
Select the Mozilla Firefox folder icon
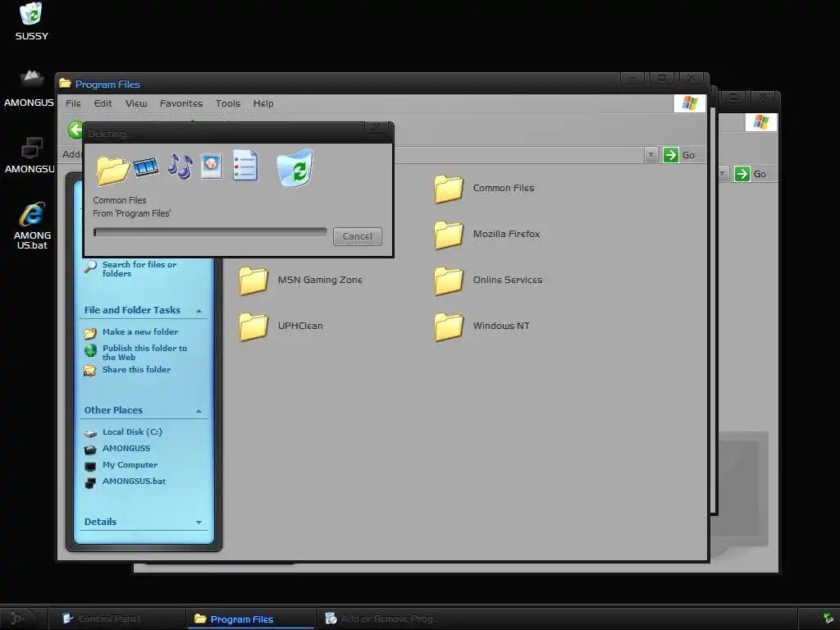449,235
